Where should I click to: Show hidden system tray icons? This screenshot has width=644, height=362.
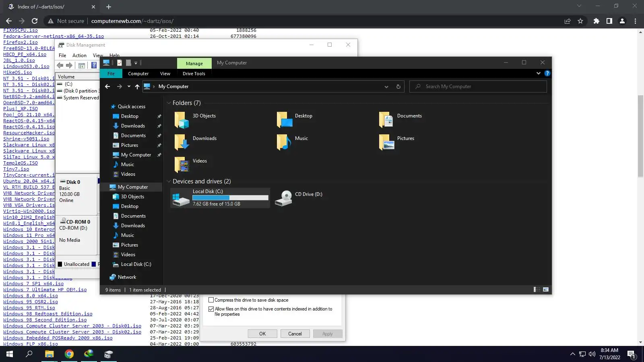point(572,354)
